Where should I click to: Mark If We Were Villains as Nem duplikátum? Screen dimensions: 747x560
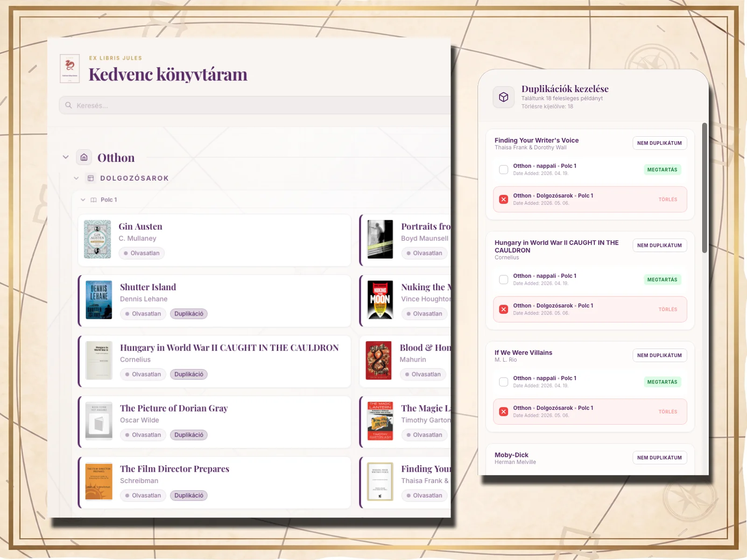point(659,356)
